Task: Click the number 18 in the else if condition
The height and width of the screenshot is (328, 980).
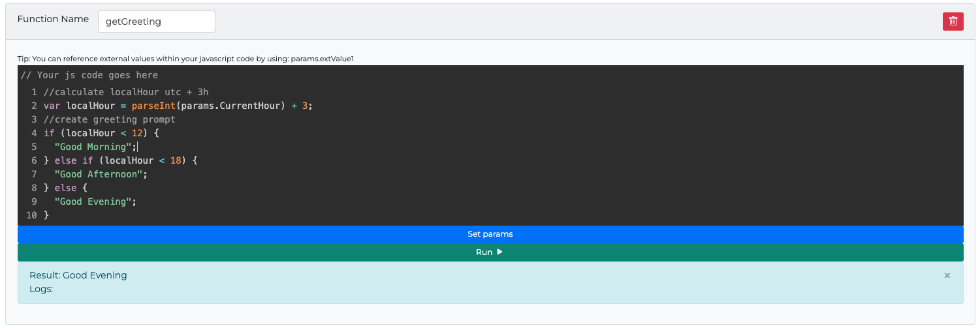Action: tap(176, 160)
